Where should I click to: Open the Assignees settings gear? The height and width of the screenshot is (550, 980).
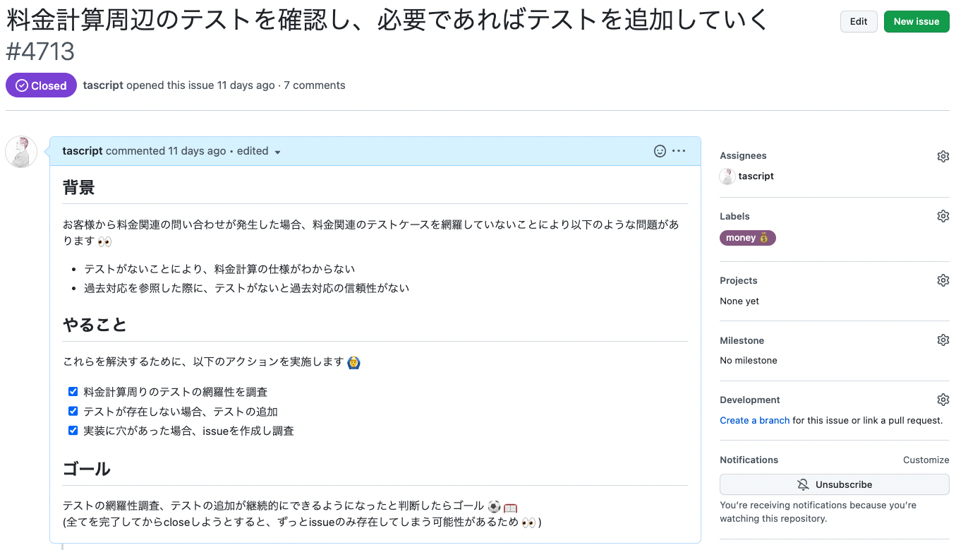[x=943, y=156]
